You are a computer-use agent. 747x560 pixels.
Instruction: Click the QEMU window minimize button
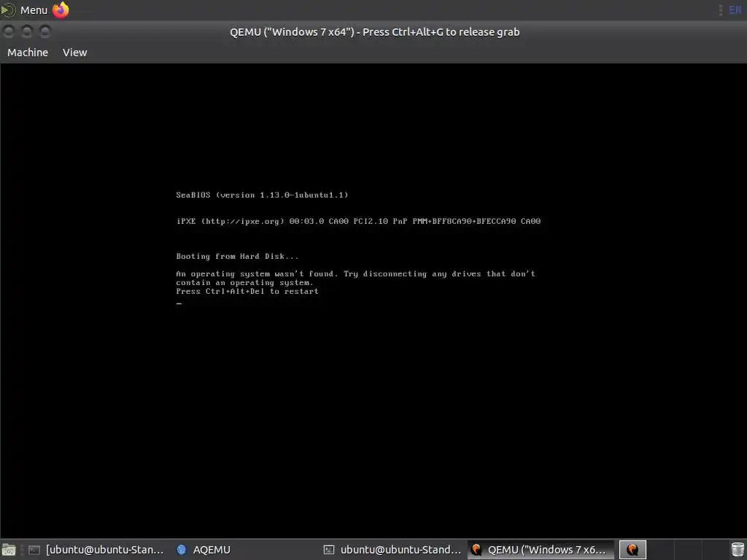point(27,31)
